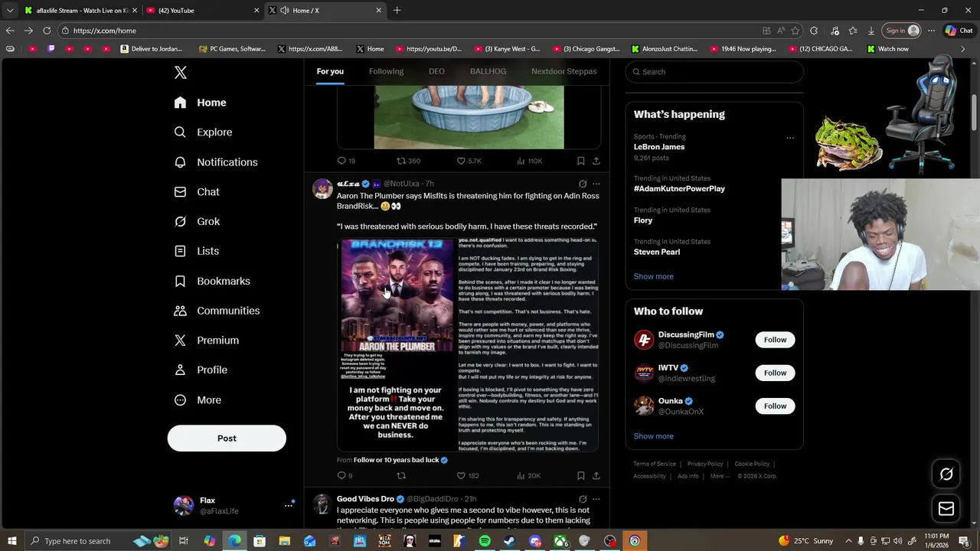
Task: Show hidden system tray icons
Action: click(848, 541)
